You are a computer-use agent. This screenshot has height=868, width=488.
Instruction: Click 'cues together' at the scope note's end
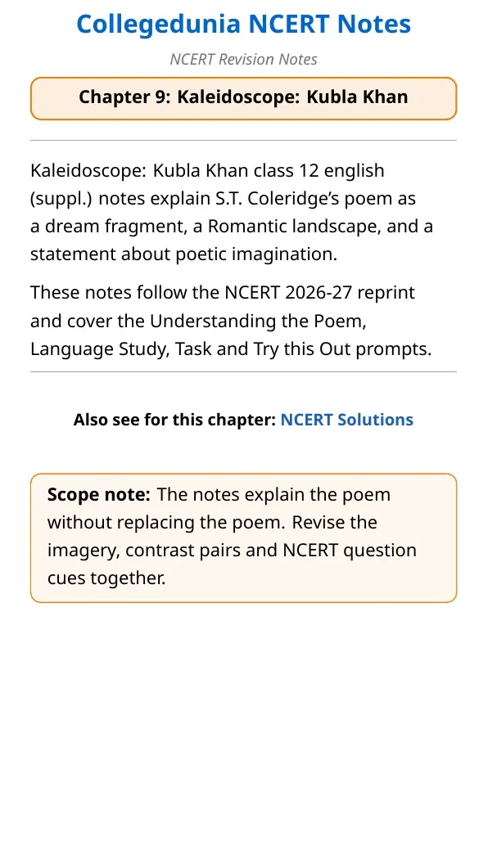[106, 578]
